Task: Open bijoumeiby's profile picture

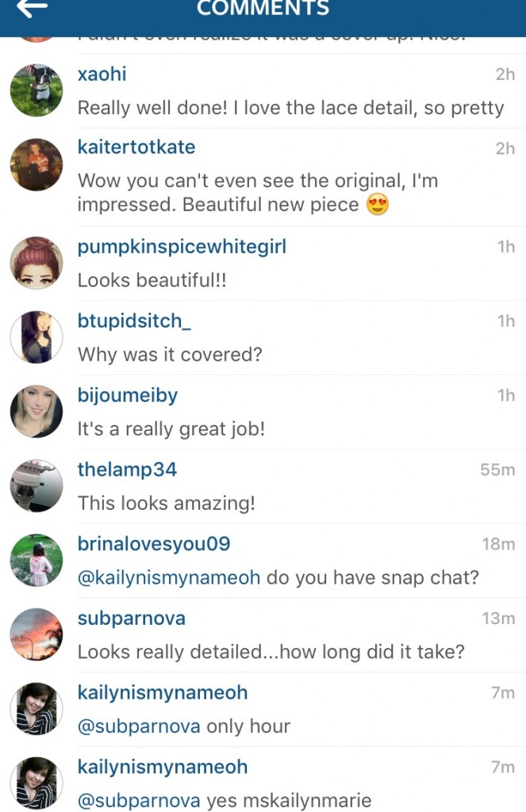Action: (36, 412)
